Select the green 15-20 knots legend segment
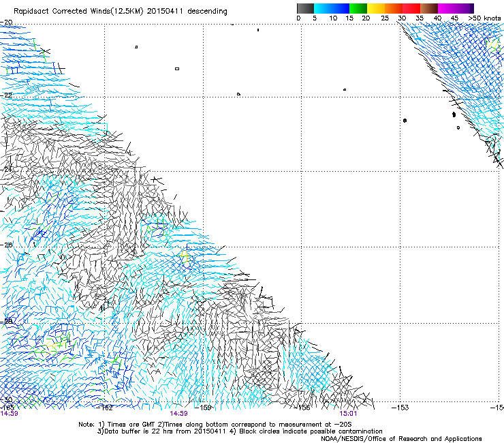Screen dimensions: 504x443 click(358, 8)
